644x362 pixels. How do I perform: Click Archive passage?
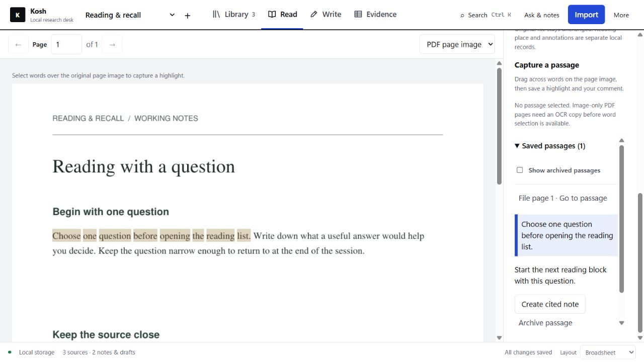point(545,323)
